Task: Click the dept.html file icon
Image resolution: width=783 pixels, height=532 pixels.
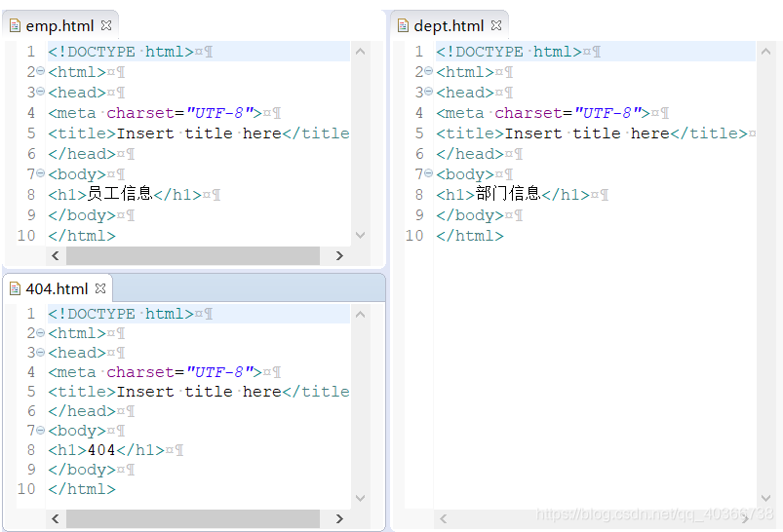Action: pos(403,25)
